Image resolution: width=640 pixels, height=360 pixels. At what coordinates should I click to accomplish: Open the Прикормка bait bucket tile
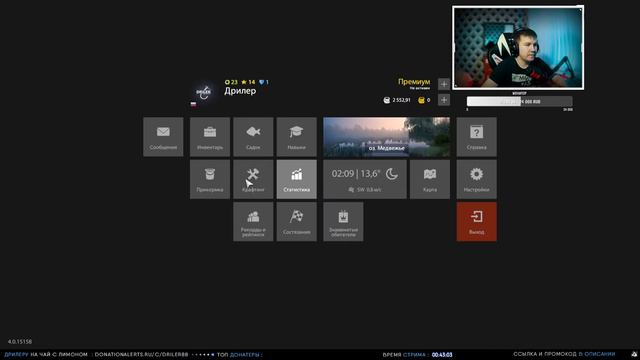pos(210,179)
